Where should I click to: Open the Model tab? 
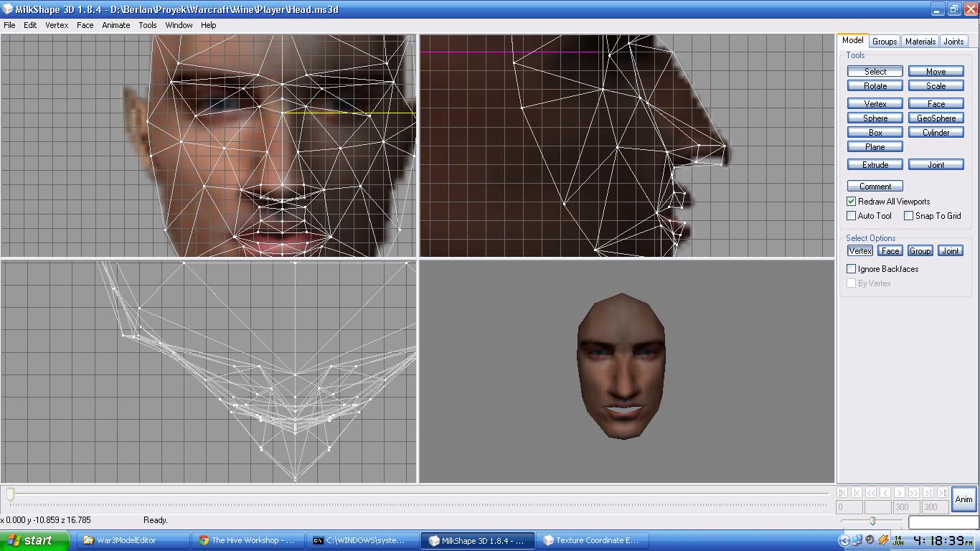(x=853, y=40)
